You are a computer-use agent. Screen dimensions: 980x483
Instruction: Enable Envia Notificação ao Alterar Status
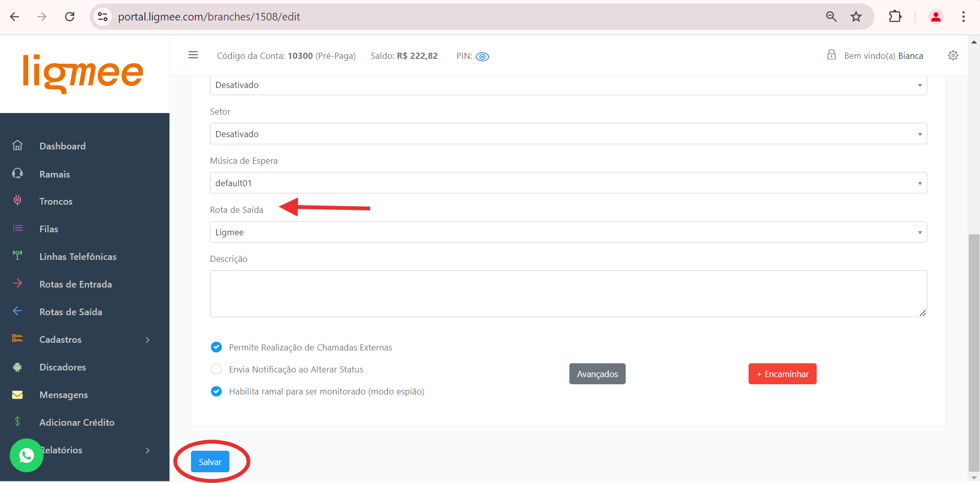(x=217, y=369)
